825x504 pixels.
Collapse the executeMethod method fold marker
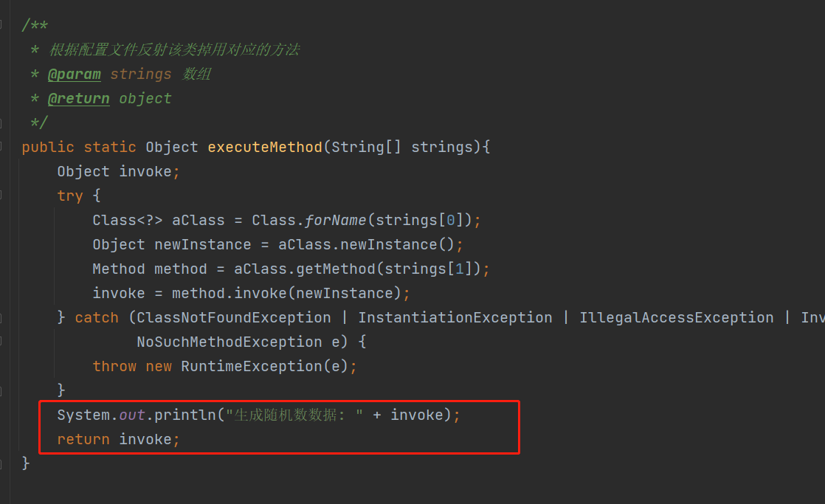click(2, 147)
